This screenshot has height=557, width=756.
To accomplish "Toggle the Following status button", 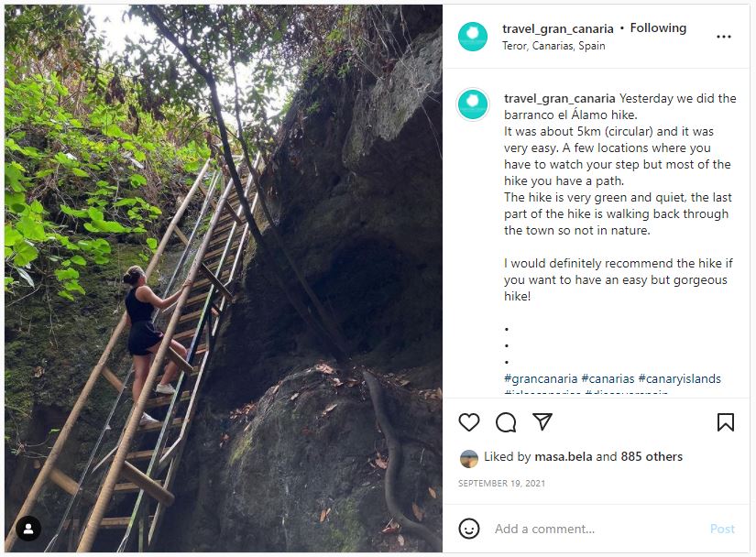I will (x=658, y=28).
